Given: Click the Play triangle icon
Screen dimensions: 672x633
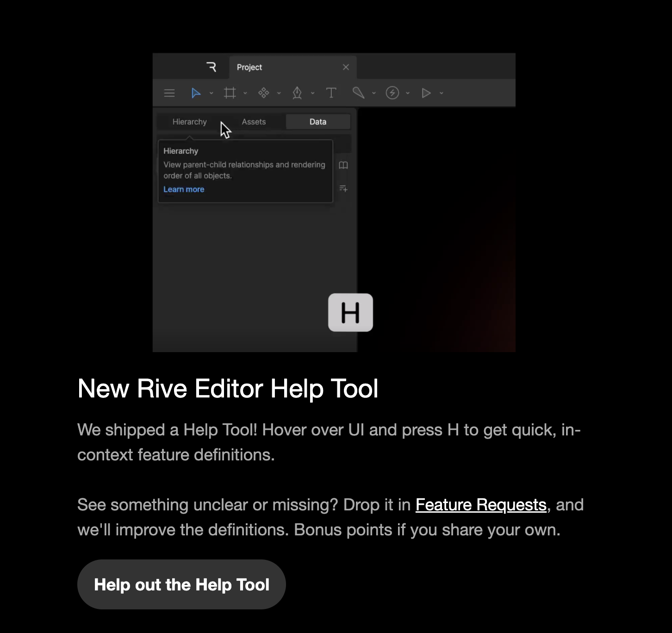Looking at the screenshot, I should click(426, 93).
